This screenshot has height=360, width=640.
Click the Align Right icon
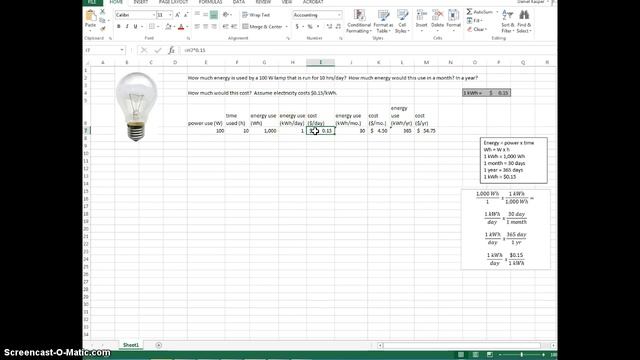(x=214, y=27)
